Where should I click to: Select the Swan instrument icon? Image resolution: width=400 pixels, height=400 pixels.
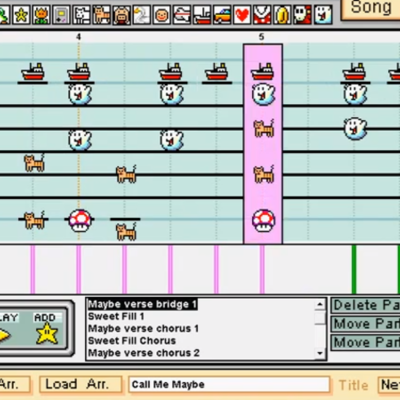click(x=141, y=15)
